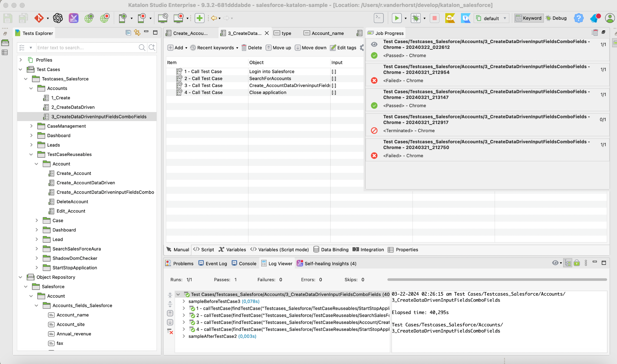Remove all jobs trash icon in Job Progress
The image size is (617, 364).
pyautogui.click(x=595, y=33)
